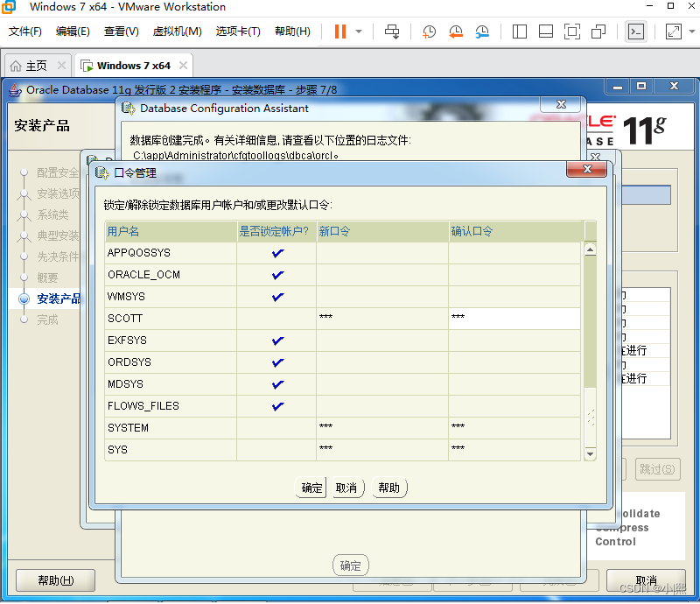Toggle lock checkbox for APPQOSSYS account
The width and height of the screenshot is (700, 604).
point(277,253)
